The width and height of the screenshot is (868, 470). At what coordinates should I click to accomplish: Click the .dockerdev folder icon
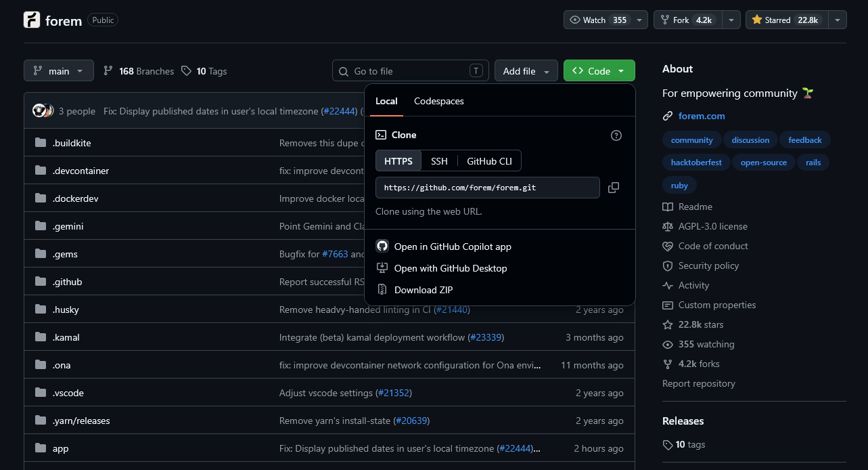click(x=41, y=198)
